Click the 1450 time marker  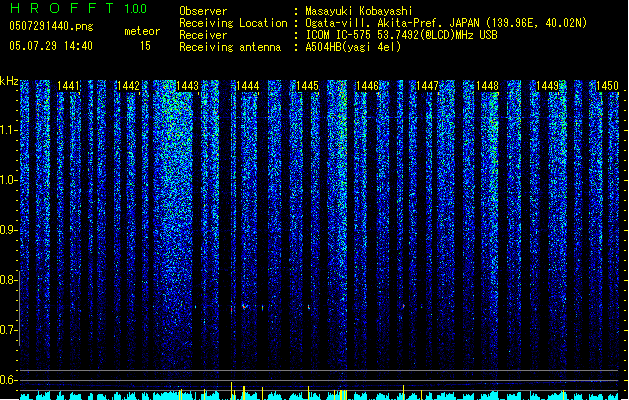point(607,86)
